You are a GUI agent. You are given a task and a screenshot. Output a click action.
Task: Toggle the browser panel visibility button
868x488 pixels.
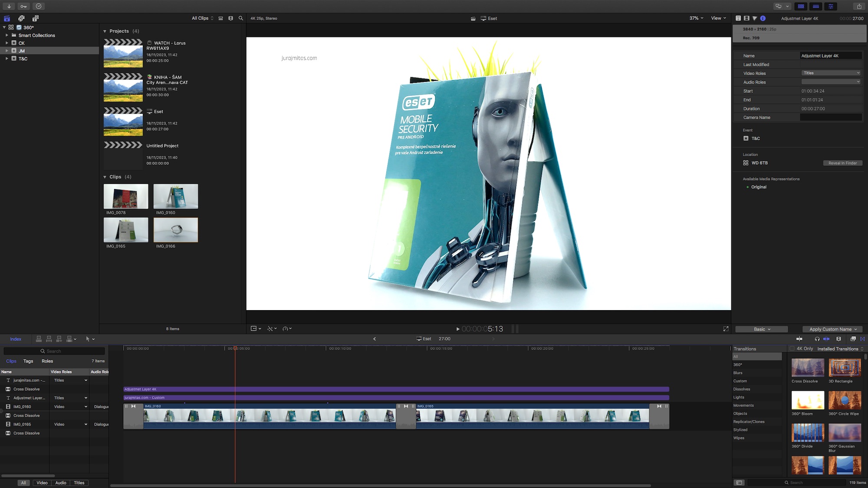pos(801,6)
